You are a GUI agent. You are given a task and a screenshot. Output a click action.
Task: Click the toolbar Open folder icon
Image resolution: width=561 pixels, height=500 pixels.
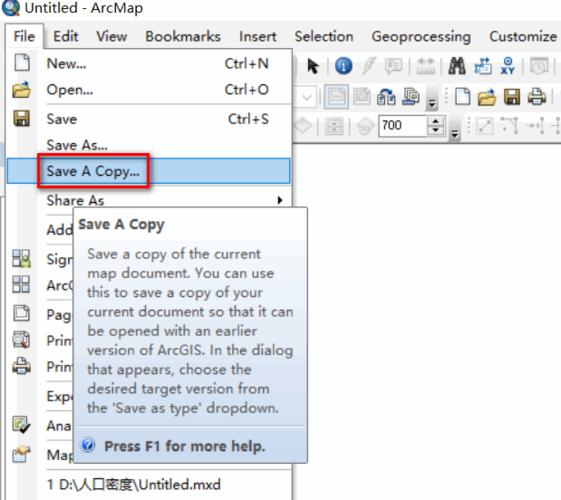[487, 97]
